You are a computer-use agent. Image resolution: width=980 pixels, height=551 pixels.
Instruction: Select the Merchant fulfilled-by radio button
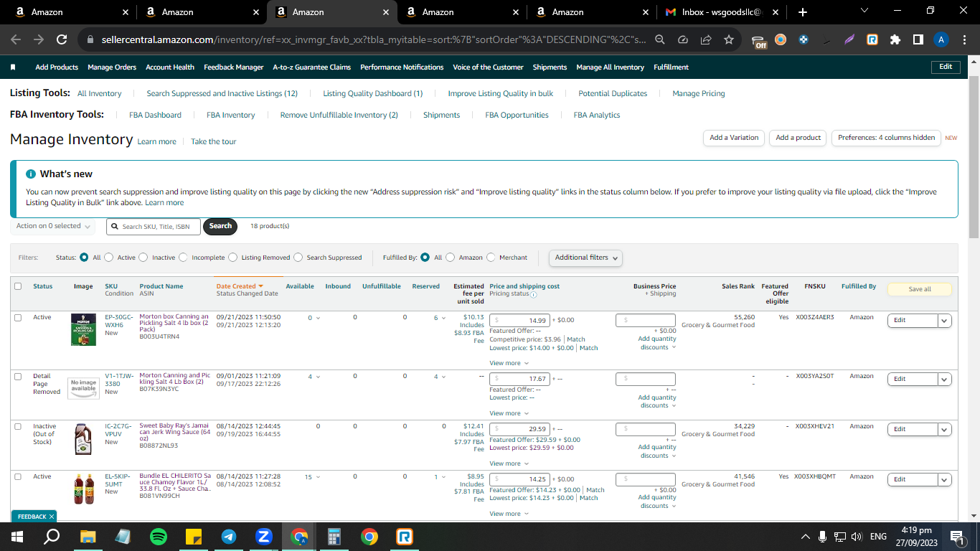pyautogui.click(x=491, y=258)
